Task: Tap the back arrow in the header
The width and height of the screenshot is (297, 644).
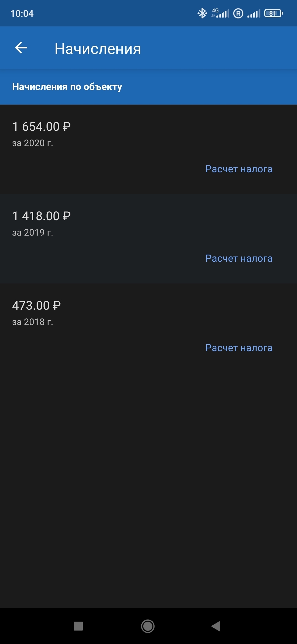Action: (x=21, y=48)
